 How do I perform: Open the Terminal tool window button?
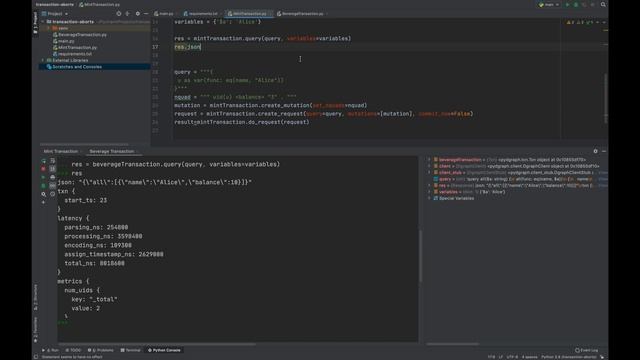131,350
